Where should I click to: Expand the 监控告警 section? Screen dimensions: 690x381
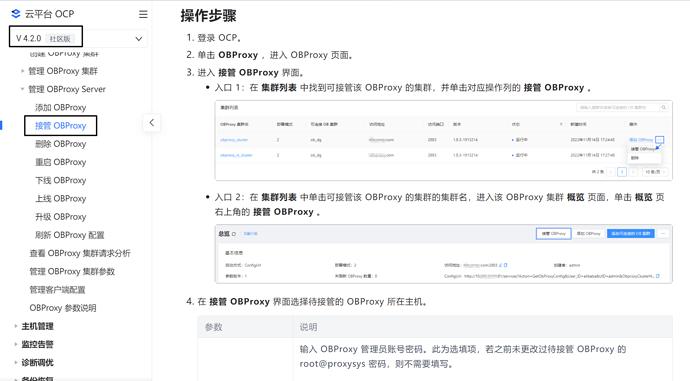pos(16,344)
